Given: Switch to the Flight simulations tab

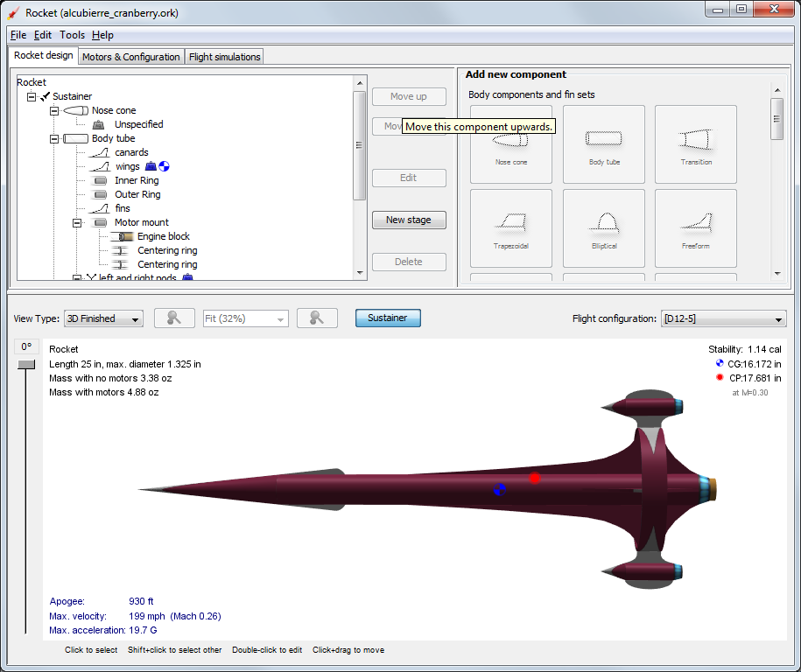Looking at the screenshot, I should coord(224,55).
